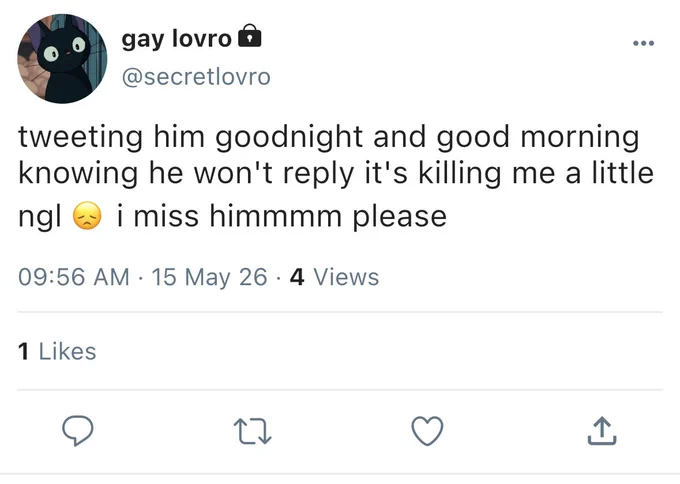The height and width of the screenshot is (484, 680).
Task: Click the padlock protected-account icon
Action: 250,36
